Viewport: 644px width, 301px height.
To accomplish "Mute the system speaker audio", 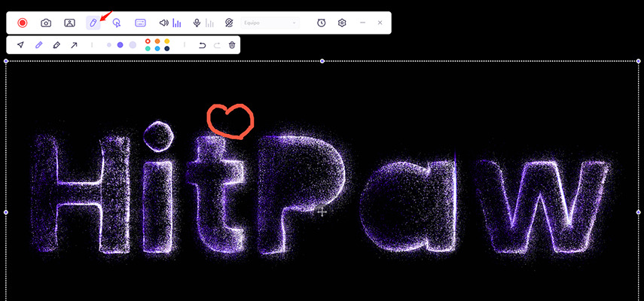I will [x=164, y=23].
